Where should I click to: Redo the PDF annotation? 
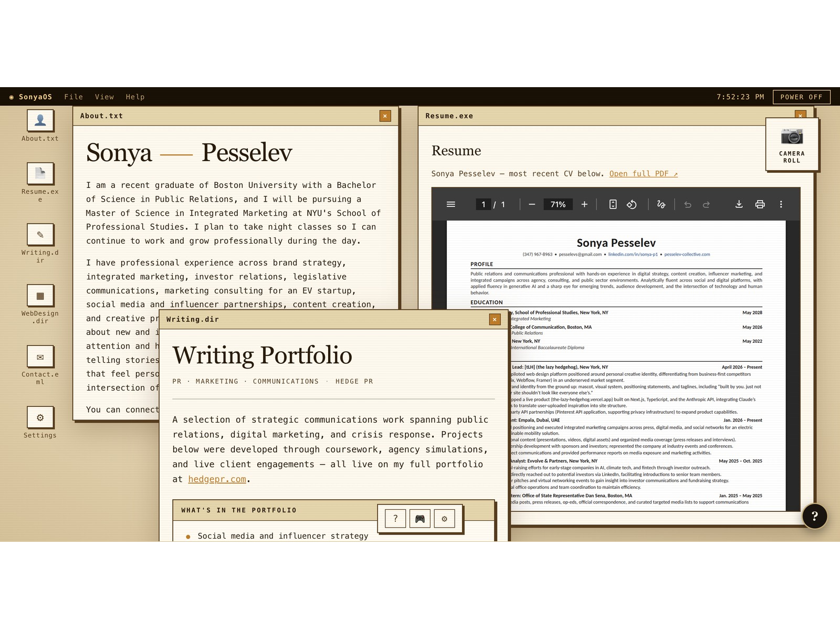tap(707, 204)
